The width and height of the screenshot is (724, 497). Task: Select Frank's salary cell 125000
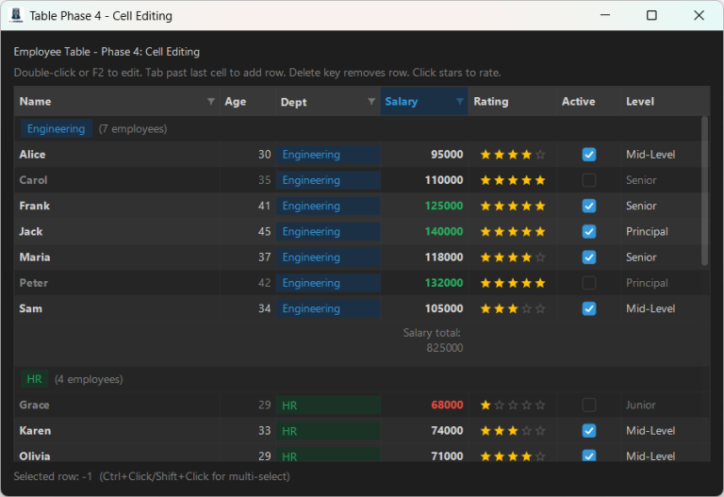[x=424, y=206]
